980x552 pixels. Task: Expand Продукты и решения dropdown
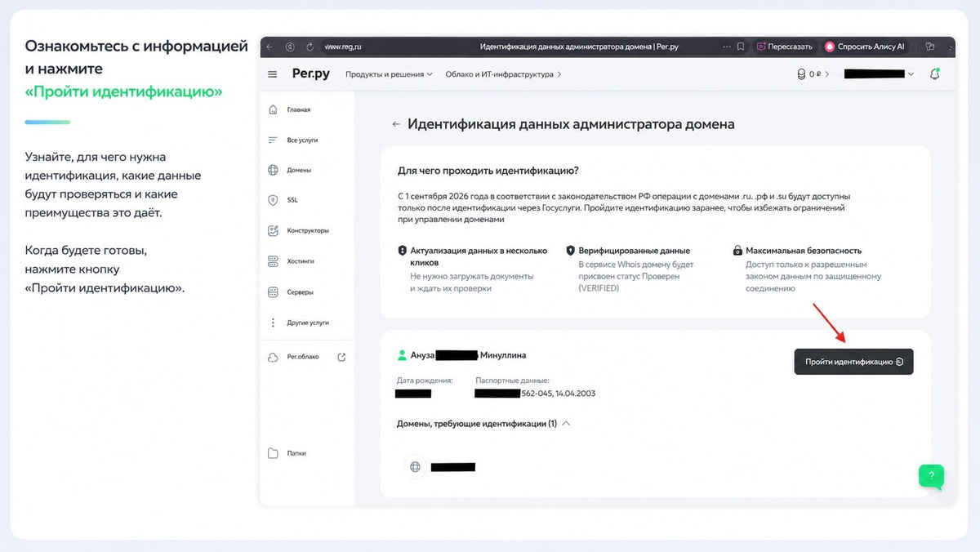[x=389, y=74]
